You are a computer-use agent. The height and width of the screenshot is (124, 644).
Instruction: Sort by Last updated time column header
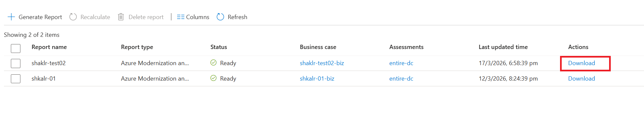click(x=503, y=47)
